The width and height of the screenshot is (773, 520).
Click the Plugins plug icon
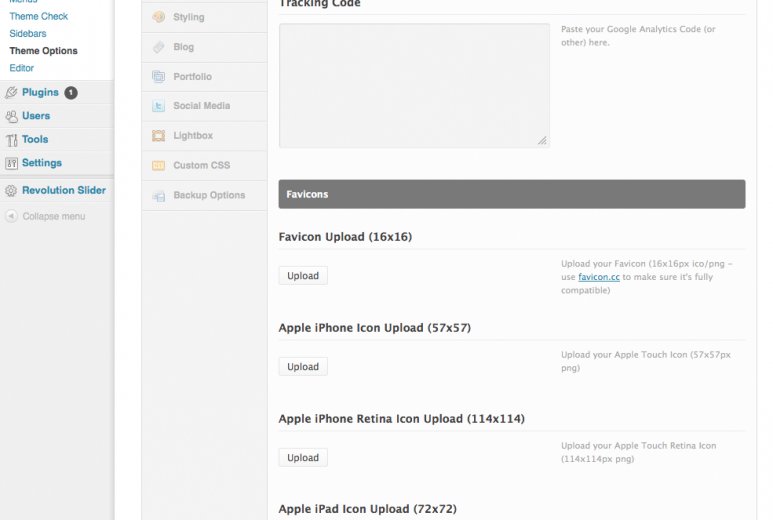pos(11,93)
